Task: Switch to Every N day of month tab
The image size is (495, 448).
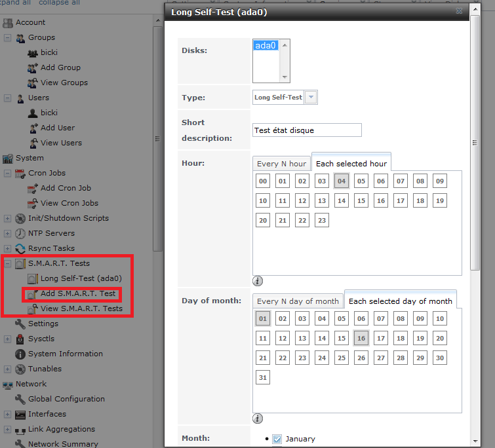Action: tap(298, 301)
